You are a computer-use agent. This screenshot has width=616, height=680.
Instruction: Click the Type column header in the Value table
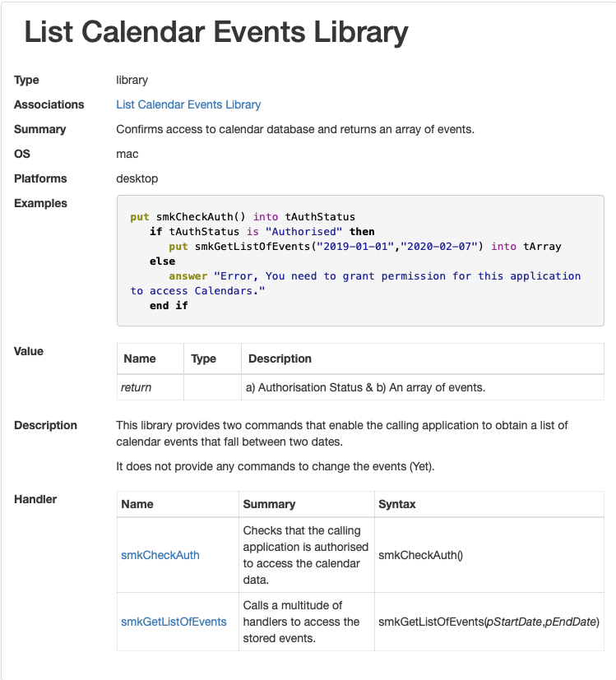pyautogui.click(x=203, y=359)
